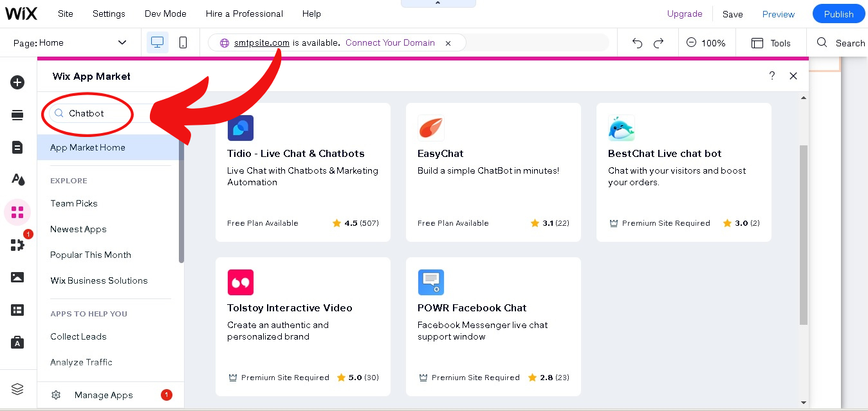The width and height of the screenshot is (868, 411).
Task: Open Newest Apps category
Action: pyautogui.click(x=78, y=229)
